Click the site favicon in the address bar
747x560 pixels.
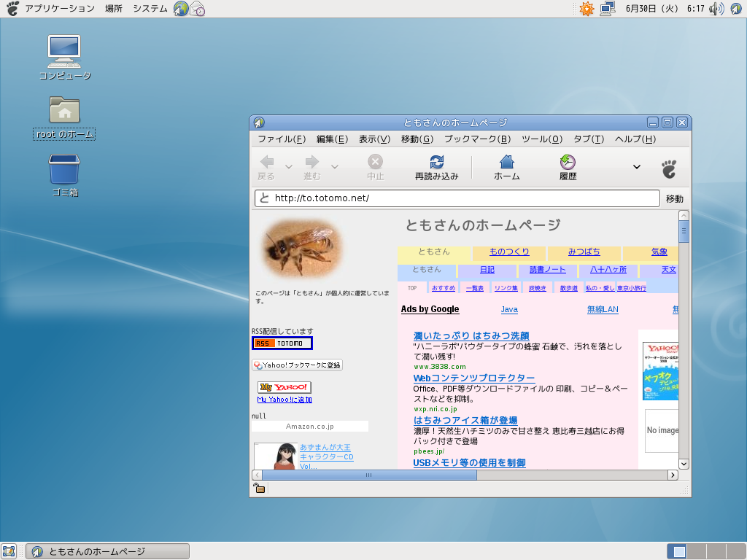click(x=264, y=198)
